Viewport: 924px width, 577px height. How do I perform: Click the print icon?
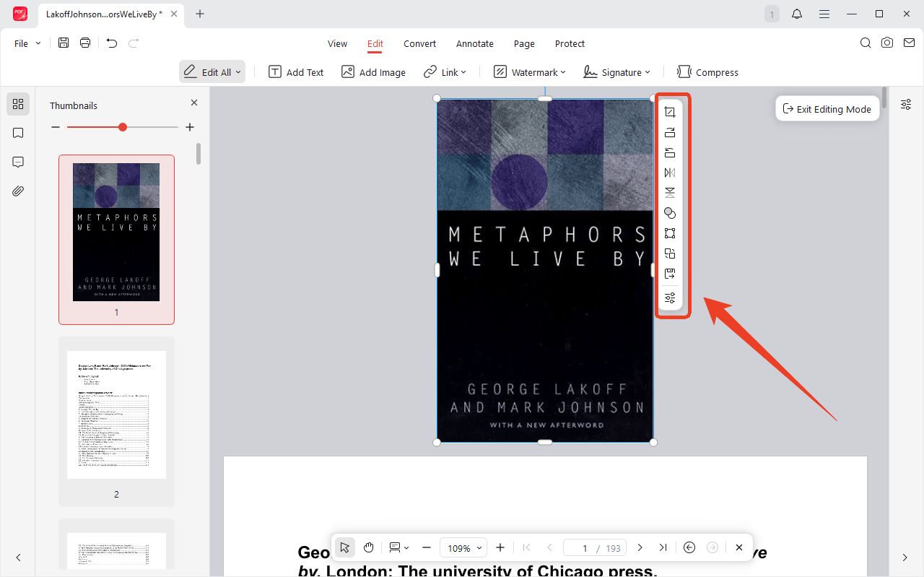(x=85, y=43)
